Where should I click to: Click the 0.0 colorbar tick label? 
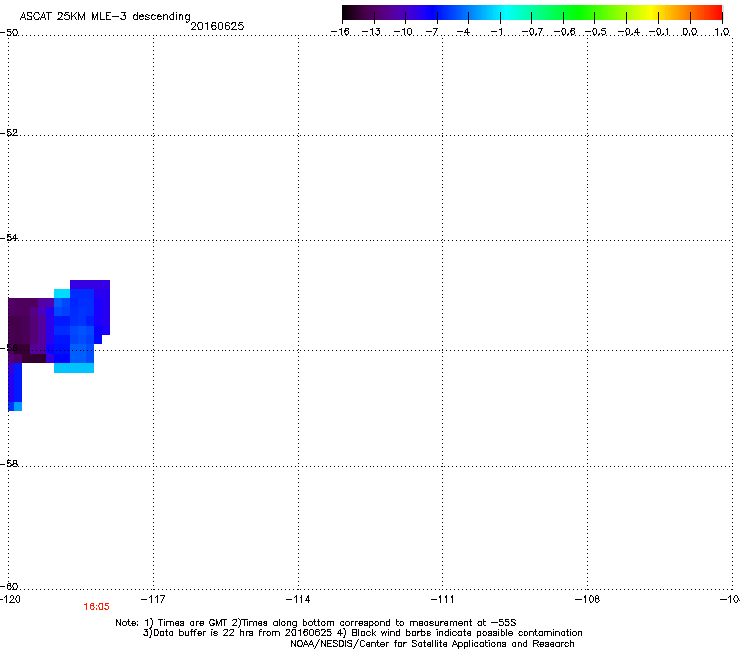(690, 32)
